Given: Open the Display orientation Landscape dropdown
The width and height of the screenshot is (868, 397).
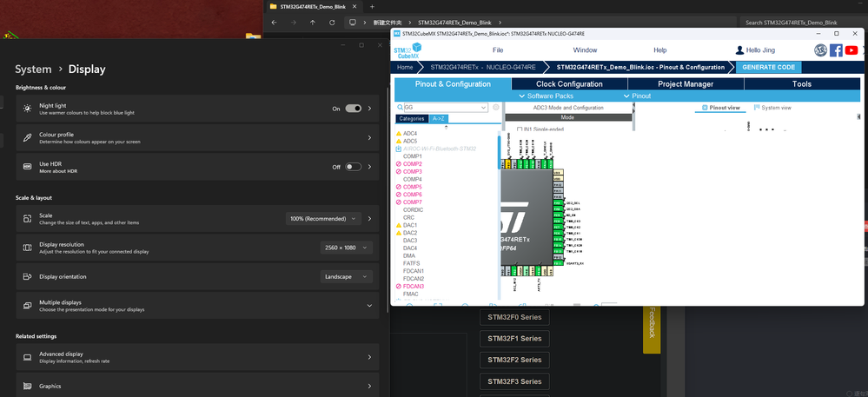Looking at the screenshot, I should pos(347,276).
